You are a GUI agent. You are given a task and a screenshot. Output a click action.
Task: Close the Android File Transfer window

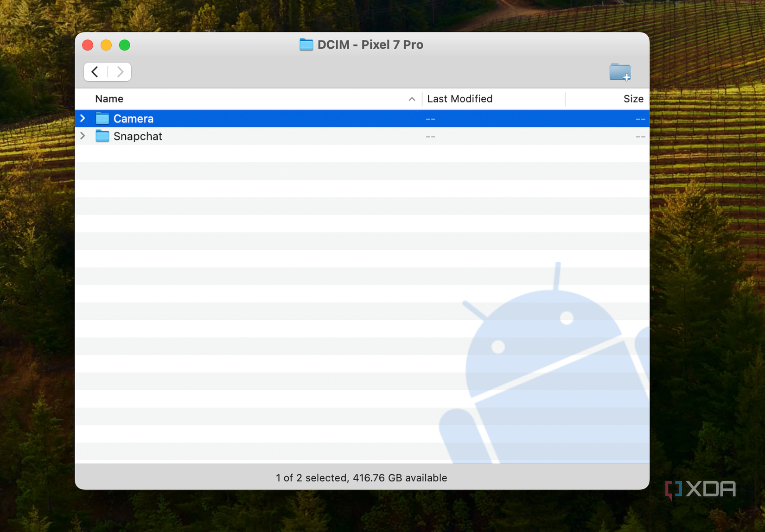click(88, 45)
